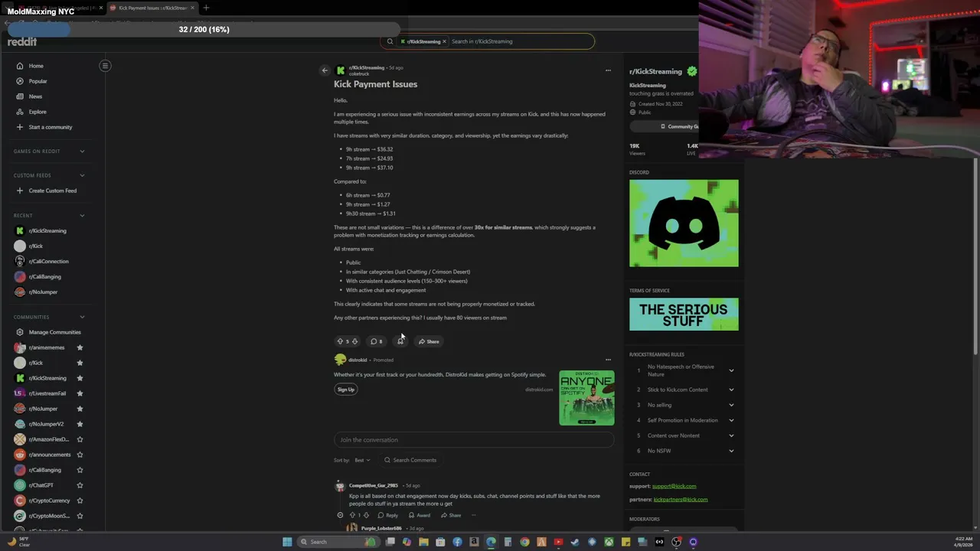
Task: Open the Sort by Best dropdown
Action: point(362,460)
